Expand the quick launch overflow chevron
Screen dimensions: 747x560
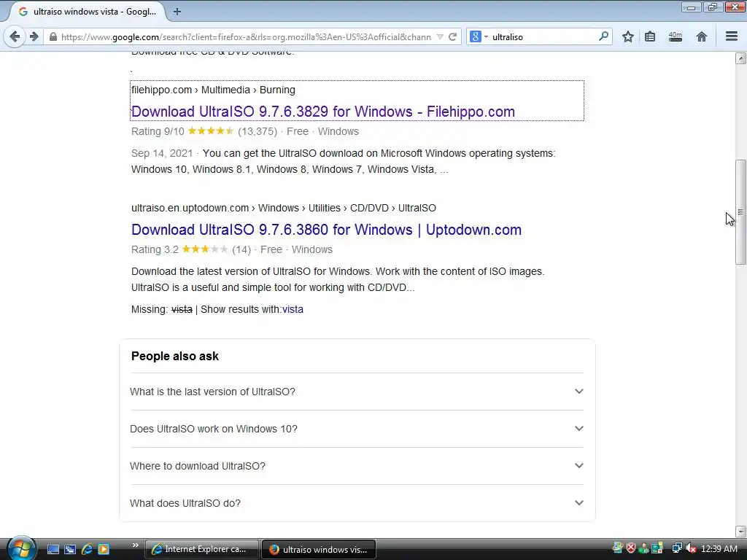pyautogui.click(x=135, y=545)
